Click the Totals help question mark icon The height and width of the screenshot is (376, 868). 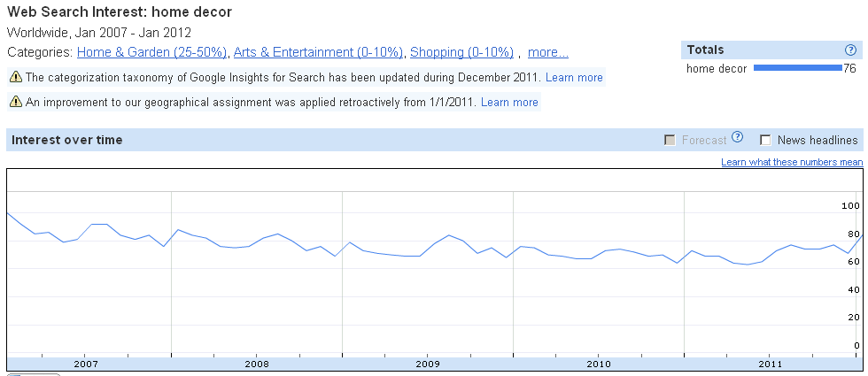[850, 50]
